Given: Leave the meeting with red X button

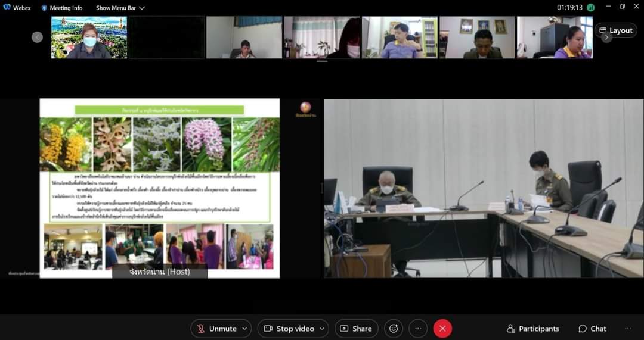Looking at the screenshot, I should [x=442, y=329].
